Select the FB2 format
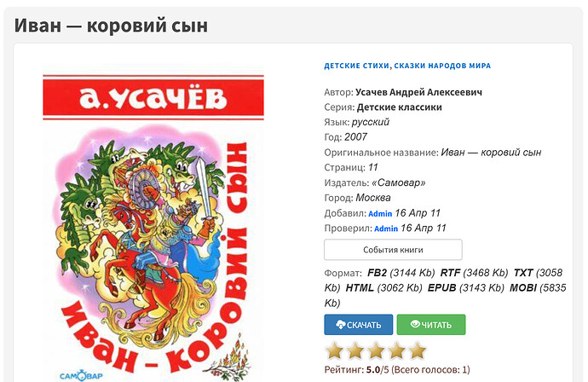588x382 pixels. pyautogui.click(x=377, y=273)
